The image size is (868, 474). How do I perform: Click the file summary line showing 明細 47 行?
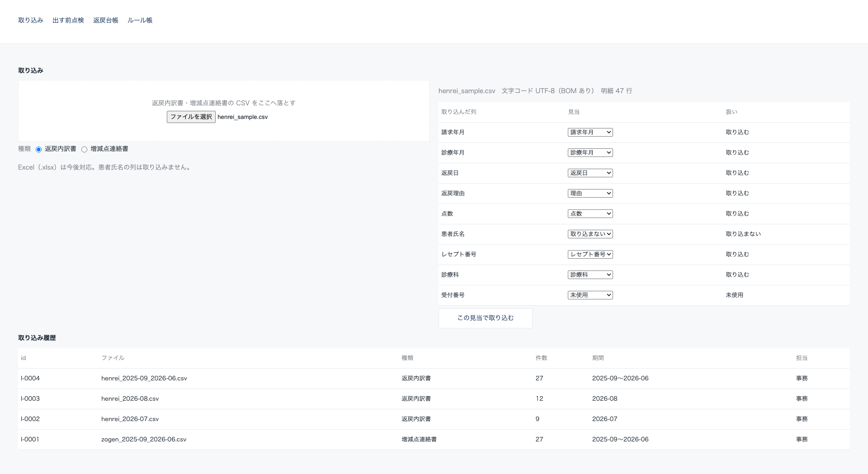pos(535,91)
